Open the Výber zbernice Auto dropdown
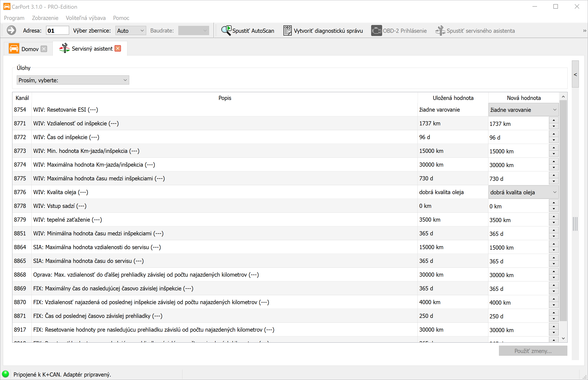This screenshot has height=380, width=588. tap(130, 31)
